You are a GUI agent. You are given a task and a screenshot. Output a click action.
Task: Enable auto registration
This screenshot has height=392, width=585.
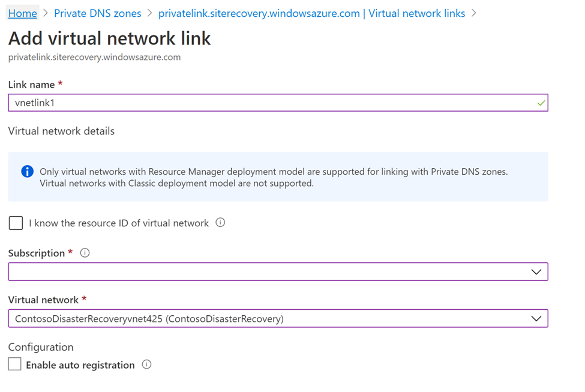15,365
